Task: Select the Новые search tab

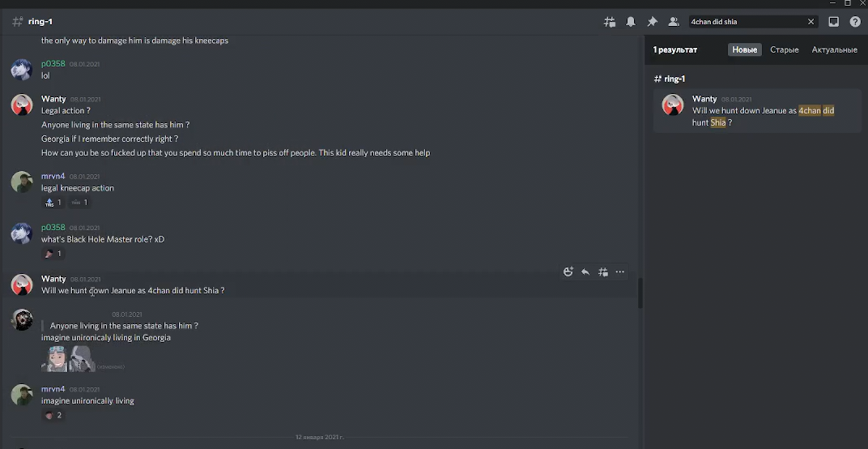Action: tap(744, 49)
